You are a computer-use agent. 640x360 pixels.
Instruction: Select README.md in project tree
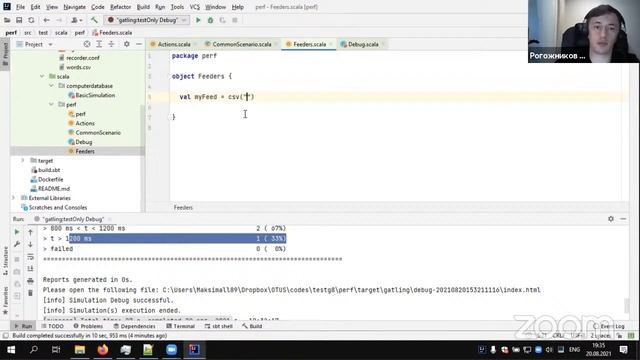[x=54, y=189]
